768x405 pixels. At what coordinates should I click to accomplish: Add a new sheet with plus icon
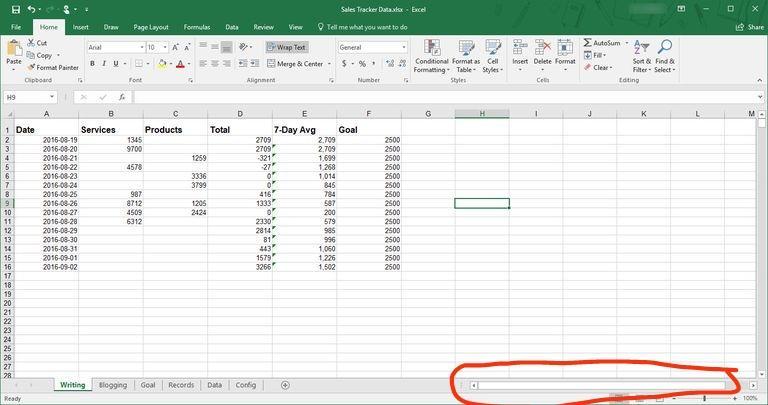pos(285,385)
